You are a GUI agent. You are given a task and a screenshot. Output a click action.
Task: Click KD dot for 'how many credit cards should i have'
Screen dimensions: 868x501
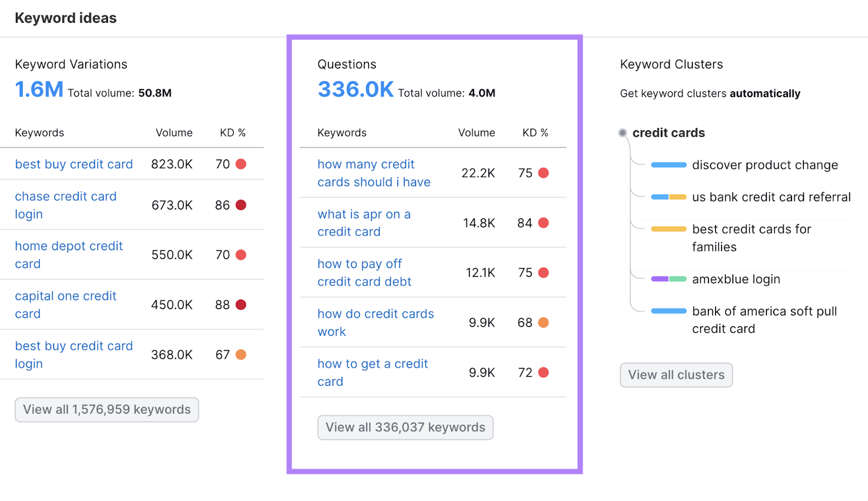tap(544, 173)
